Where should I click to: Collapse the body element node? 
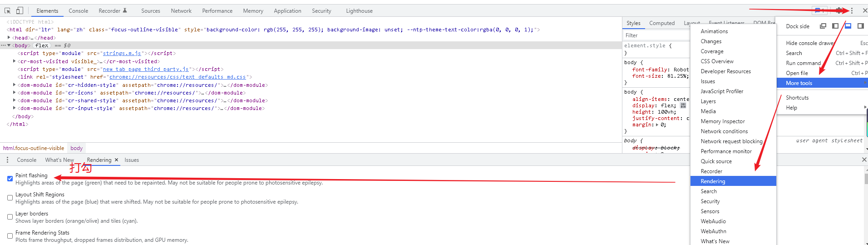[x=9, y=45]
